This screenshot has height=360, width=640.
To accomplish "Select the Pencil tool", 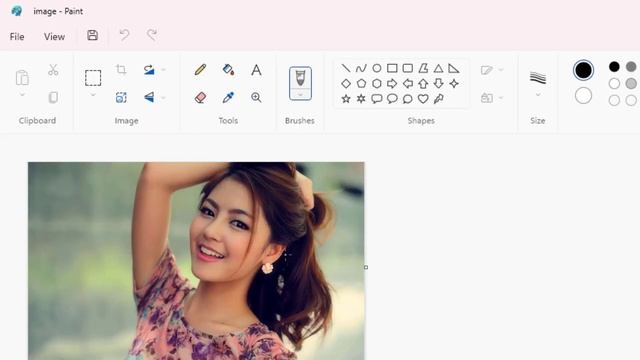I will coord(200,70).
